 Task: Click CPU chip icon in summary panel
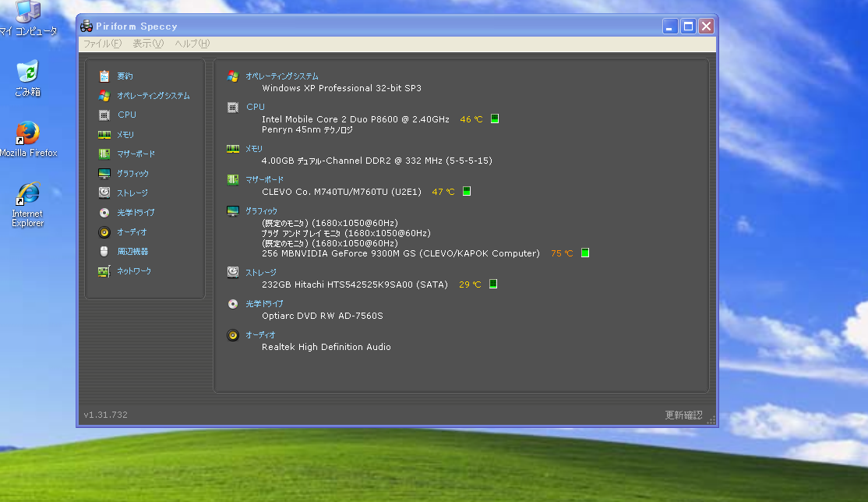coord(233,108)
